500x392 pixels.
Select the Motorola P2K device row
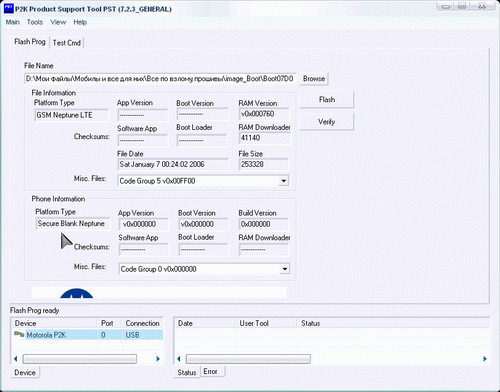point(88,335)
